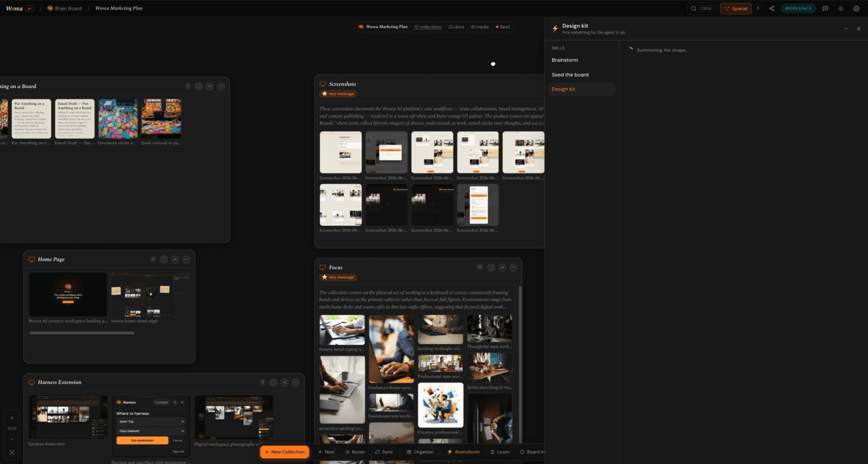Viewport: 868px width, 464px height.
Task: Click the 103% zoom level readout
Action: pyautogui.click(x=12, y=428)
